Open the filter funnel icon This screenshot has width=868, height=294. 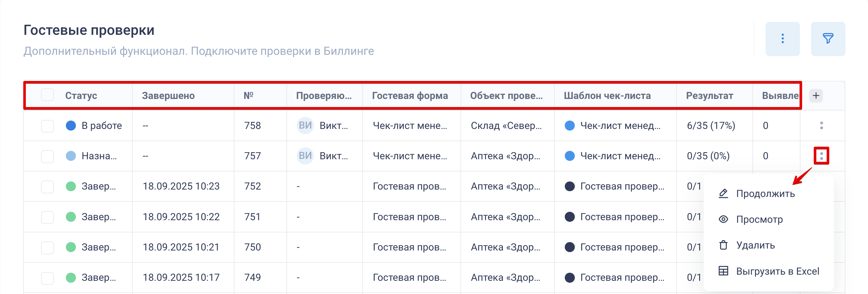(x=828, y=39)
